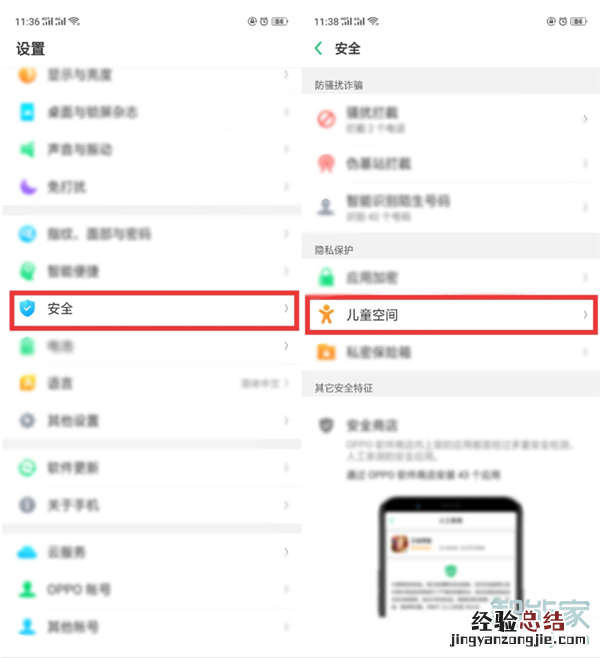Tap the blue shield 安全 icon

tap(27, 308)
